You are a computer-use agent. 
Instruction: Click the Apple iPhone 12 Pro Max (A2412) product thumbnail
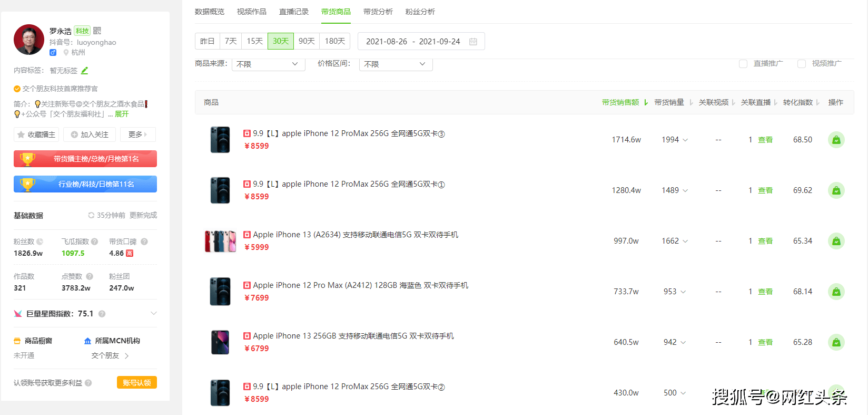(x=220, y=292)
